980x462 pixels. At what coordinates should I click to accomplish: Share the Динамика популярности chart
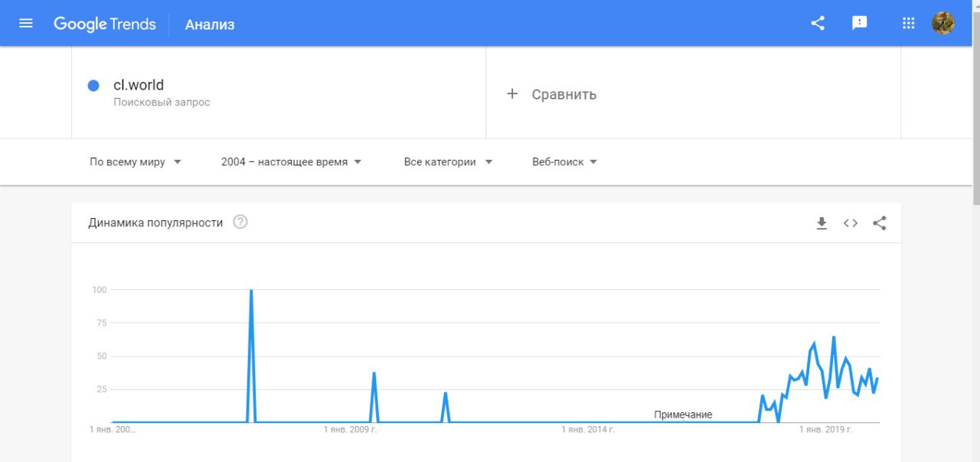(x=880, y=223)
